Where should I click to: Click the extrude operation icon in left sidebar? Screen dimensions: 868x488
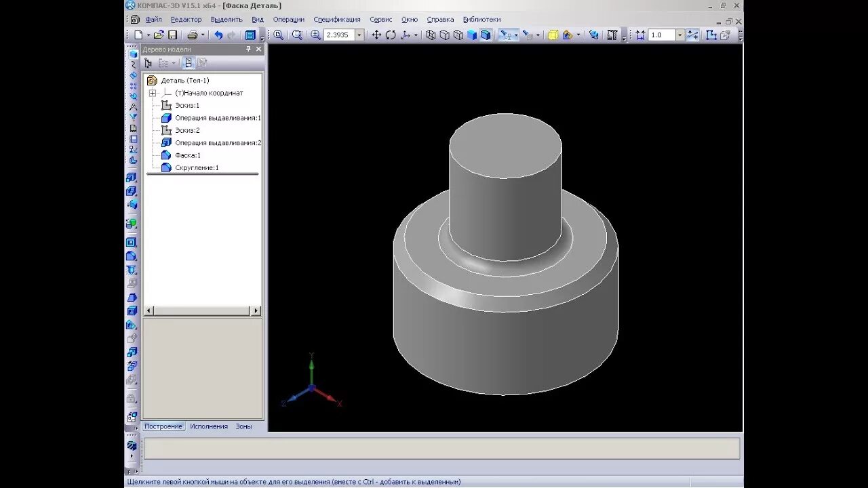(132, 178)
